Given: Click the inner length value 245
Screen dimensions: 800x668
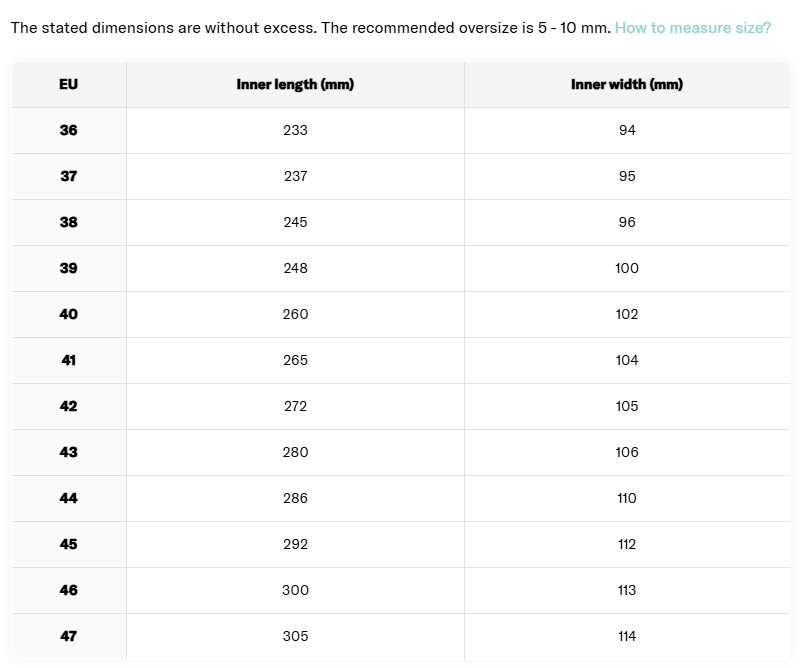Looking at the screenshot, I should 295,222.
